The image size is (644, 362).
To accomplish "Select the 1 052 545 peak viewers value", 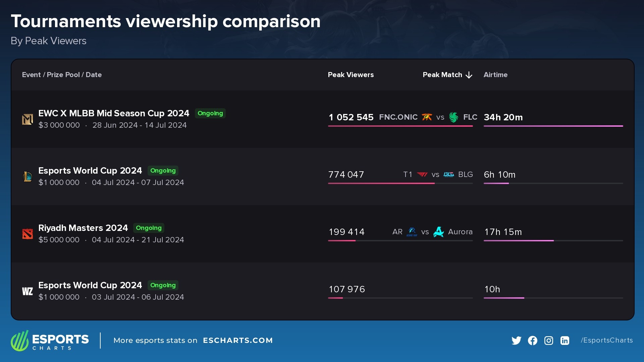I will coord(351,117).
